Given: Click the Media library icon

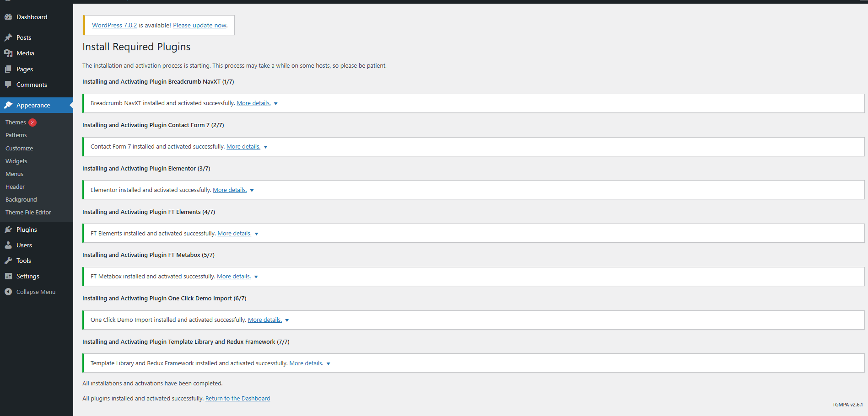Looking at the screenshot, I should (x=8, y=53).
